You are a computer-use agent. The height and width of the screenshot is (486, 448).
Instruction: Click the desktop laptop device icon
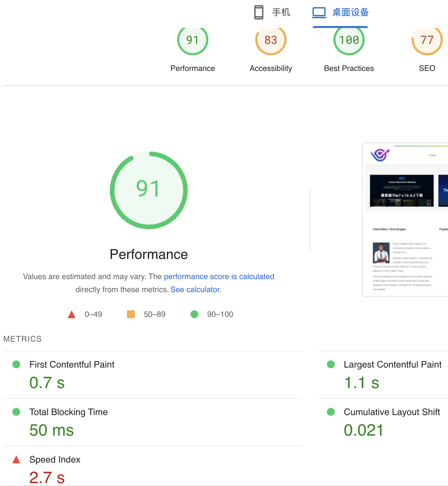coord(319,12)
